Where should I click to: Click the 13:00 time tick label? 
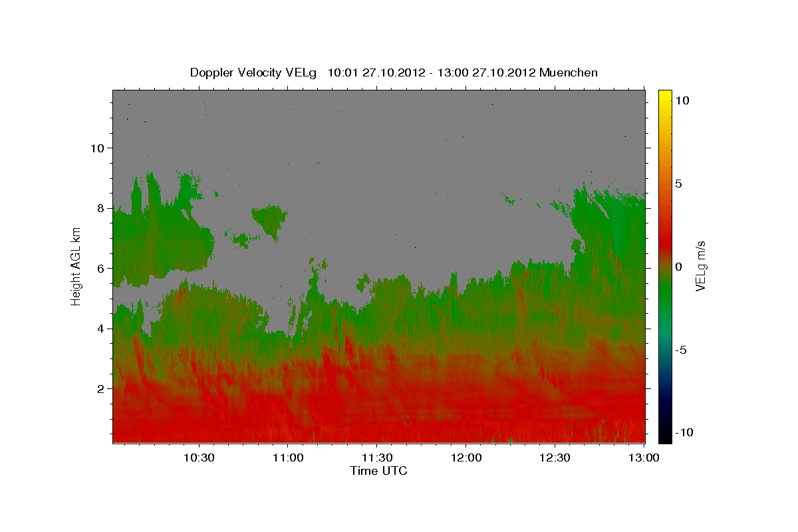pyautogui.click(x=644, y=458)
